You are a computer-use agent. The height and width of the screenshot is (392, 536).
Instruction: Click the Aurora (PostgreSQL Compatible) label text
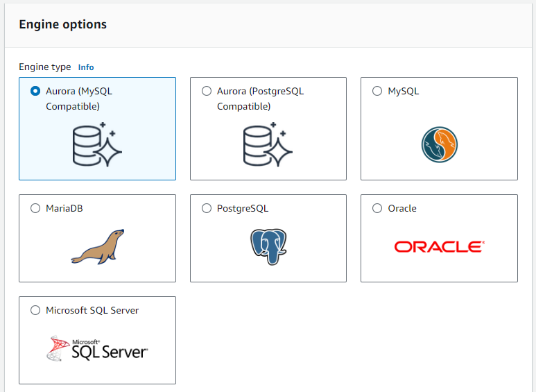260,99
